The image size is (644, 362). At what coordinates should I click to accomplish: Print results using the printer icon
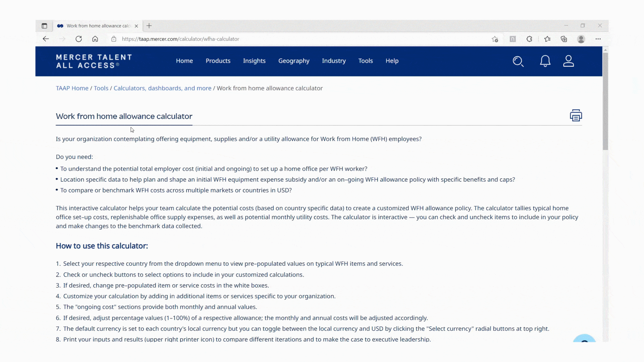coord(576,115)
